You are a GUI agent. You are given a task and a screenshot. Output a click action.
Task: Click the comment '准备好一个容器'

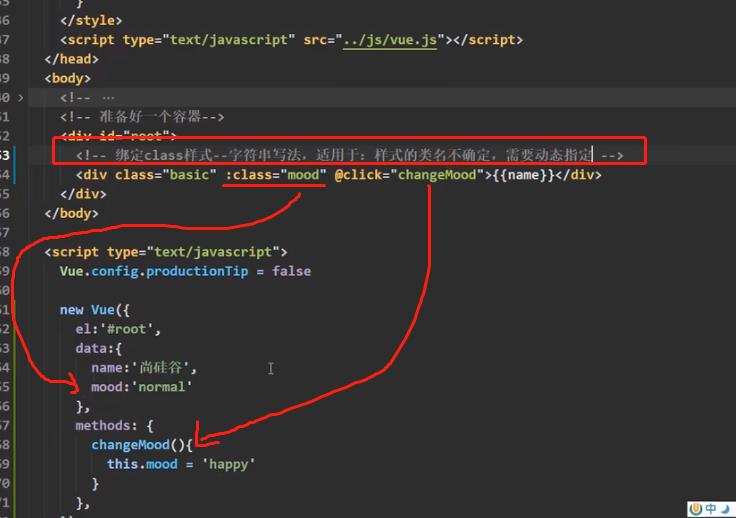(150, 116)
